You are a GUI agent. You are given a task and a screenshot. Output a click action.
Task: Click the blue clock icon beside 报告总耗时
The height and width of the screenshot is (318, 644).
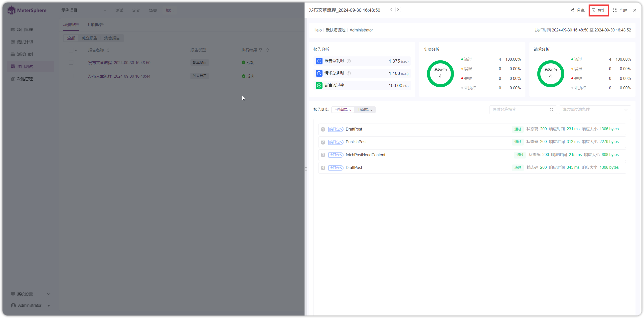(x=319, y=61)
